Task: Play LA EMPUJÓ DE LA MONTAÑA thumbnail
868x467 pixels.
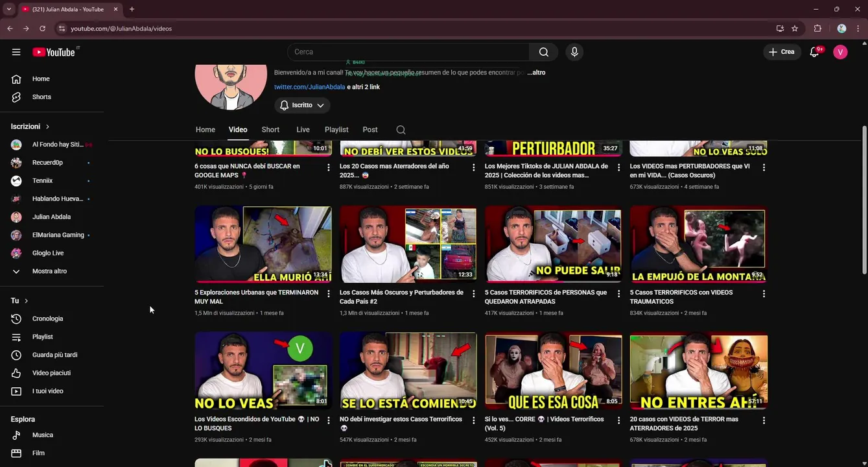Action: coord(698,244)
